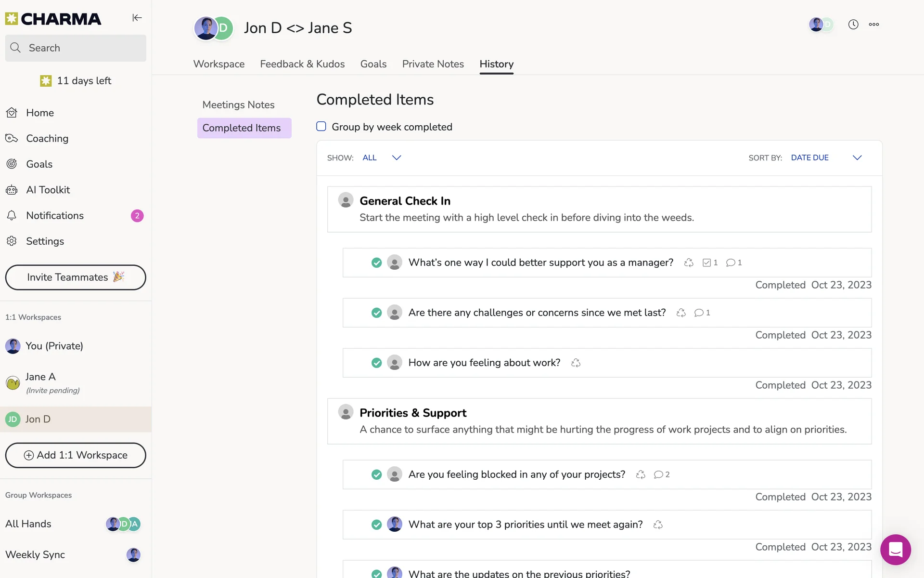Open AI Toolkit from the sidebar
Image resolution: width=924 pixels, height=578 pixels.
[x=48, y=190]
